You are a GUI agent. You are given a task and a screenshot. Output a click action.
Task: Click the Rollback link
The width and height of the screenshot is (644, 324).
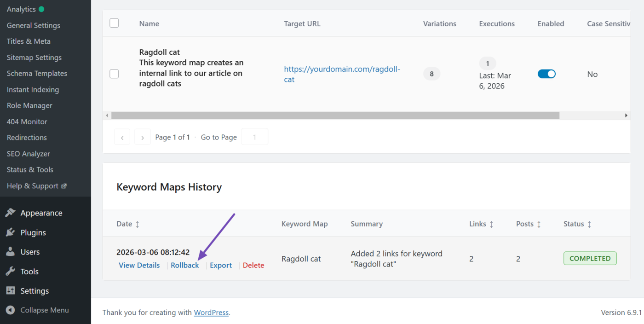185,265
